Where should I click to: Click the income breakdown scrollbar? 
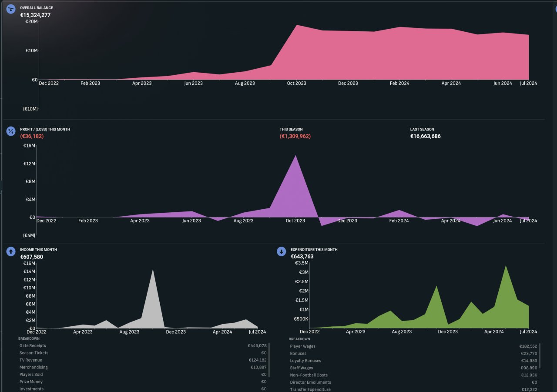tap(269, 360)
